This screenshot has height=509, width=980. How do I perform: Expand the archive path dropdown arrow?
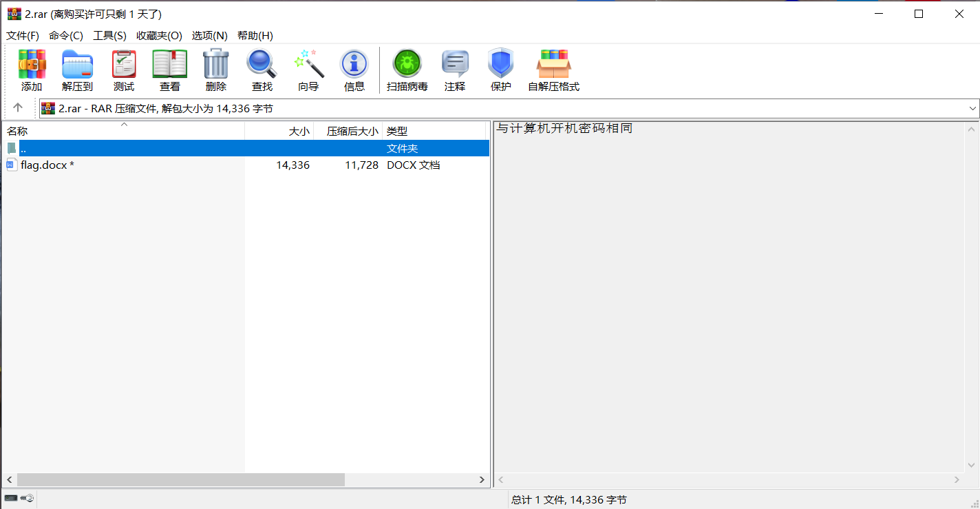click(972, 108)
